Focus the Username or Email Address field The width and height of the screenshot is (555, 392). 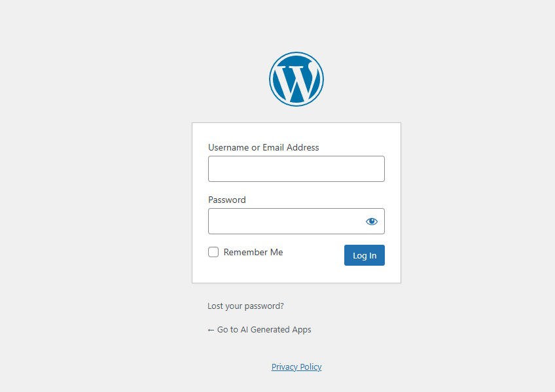click(x=296, y=169)
